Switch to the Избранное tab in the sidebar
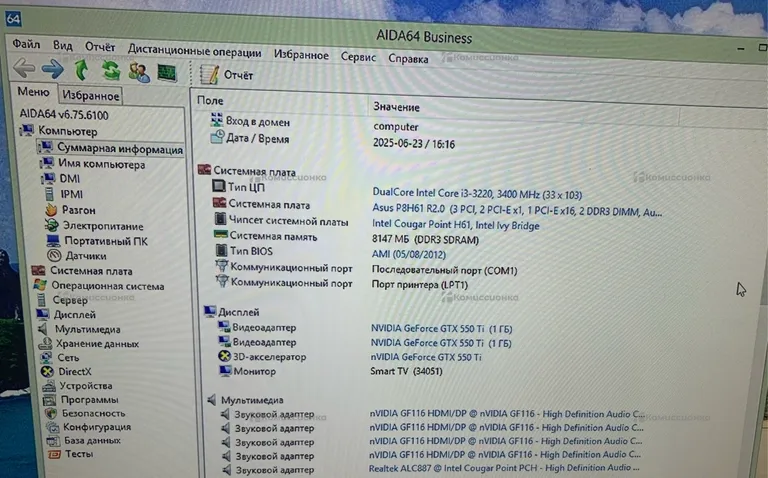This screenshot has width=768, height=478. coord(91,96)
